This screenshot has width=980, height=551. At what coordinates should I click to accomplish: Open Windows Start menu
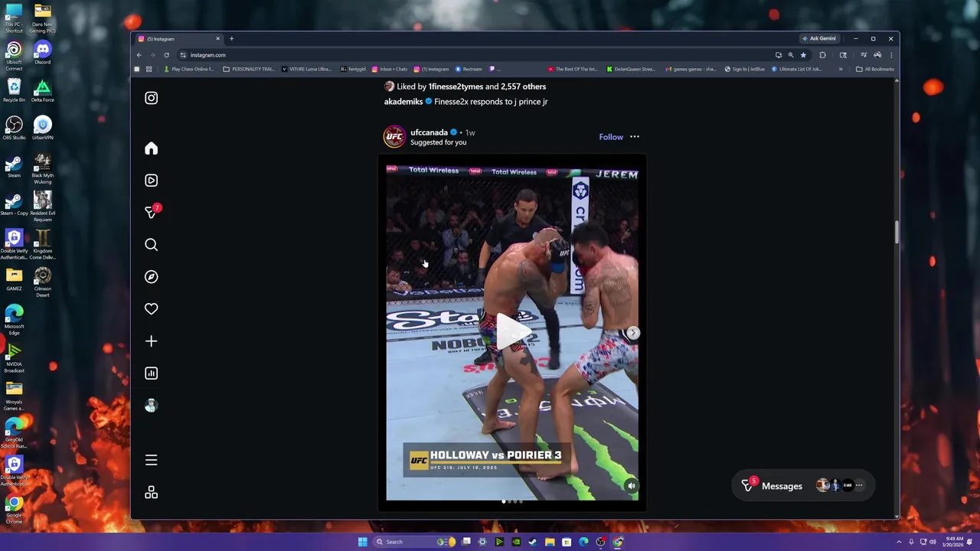tap(362, 542)
